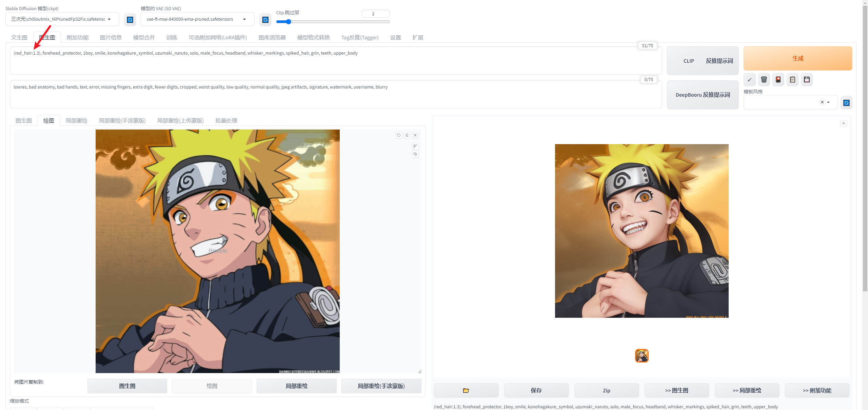The width and height of the screenshot is (868, 410).
Task: Click the 保存 button under the output
Action: [x=536, y=390]
